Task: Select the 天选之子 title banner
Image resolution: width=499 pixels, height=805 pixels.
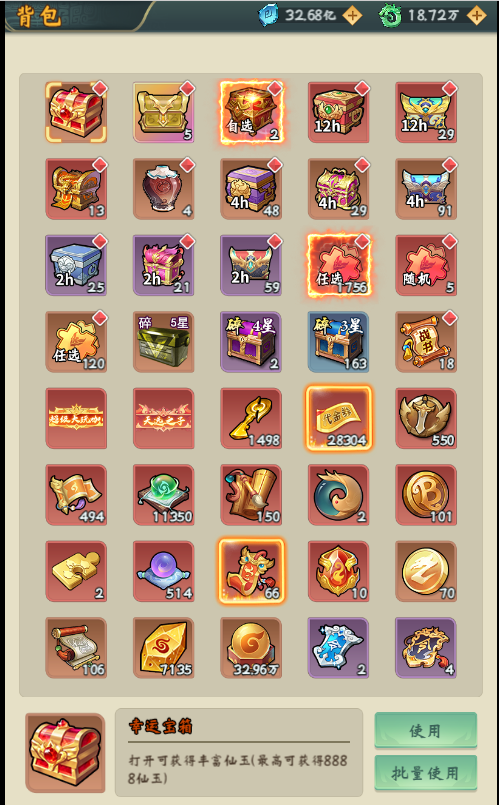Action: [x=164, y=418]
